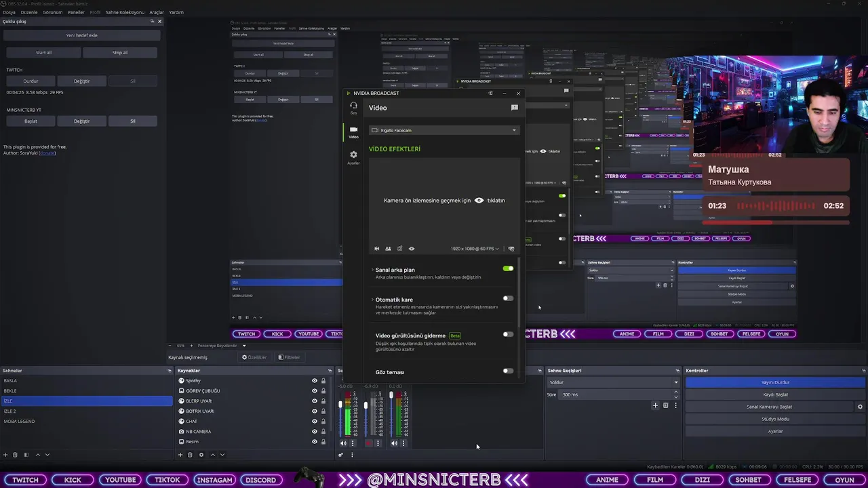The width and height of the screenshot is (868, 488).
Task: Disable Sanal arka plan toggle
Action: (508, 268)
